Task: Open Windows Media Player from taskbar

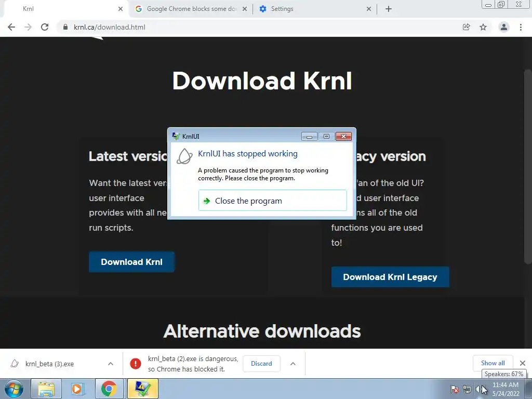Action: click(77, 389)
